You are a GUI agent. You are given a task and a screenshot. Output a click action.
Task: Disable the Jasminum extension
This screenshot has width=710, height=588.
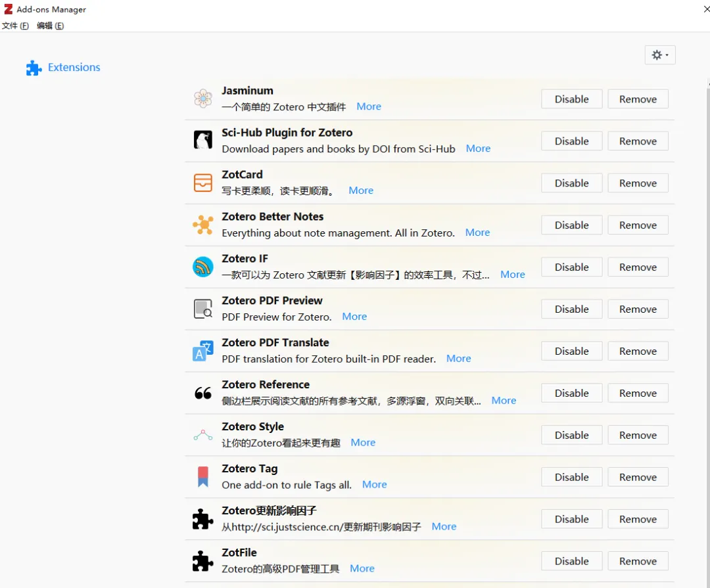point(571,99)
